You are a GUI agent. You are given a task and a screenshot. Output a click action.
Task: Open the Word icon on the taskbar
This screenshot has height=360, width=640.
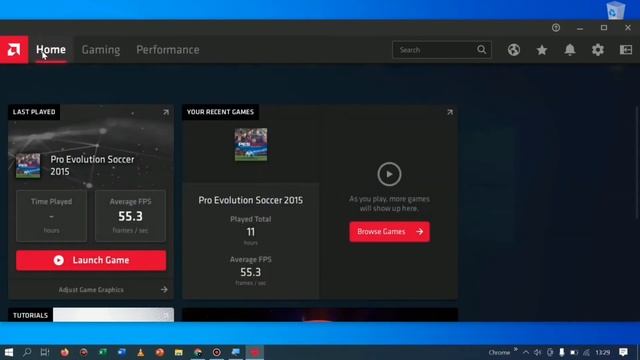tap(122, 352)
